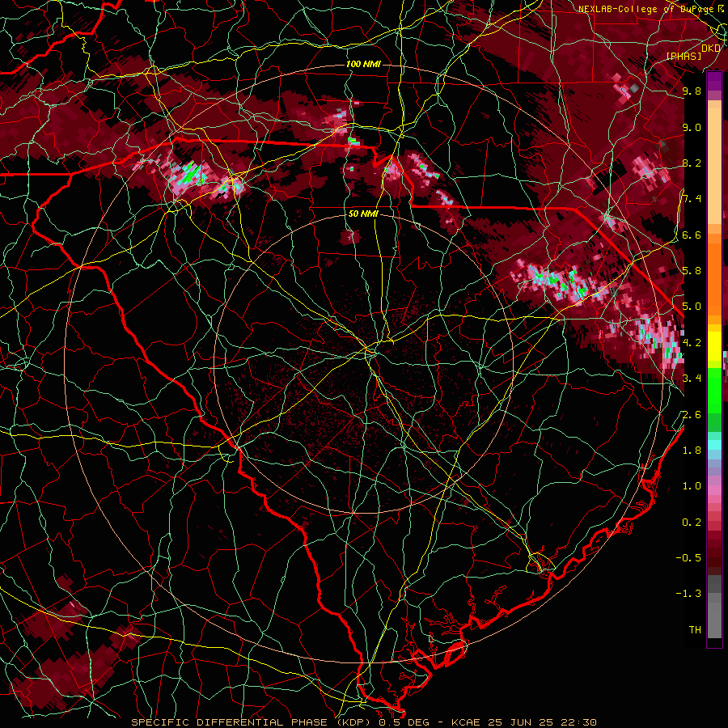
Task: Pick the cyan segment of the color bar
Action: [714, 445]
